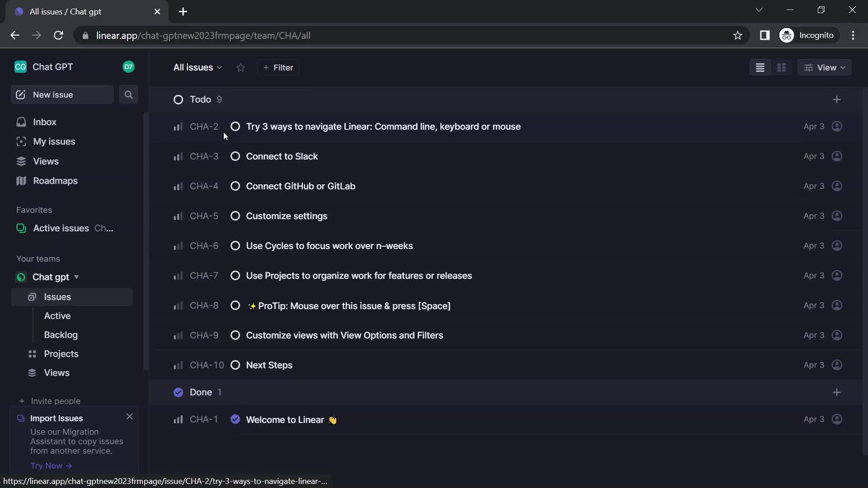Click the Roadmaps sidebar icon
Viewport: 868px width, 488px height.
click(x=21, y=180)
